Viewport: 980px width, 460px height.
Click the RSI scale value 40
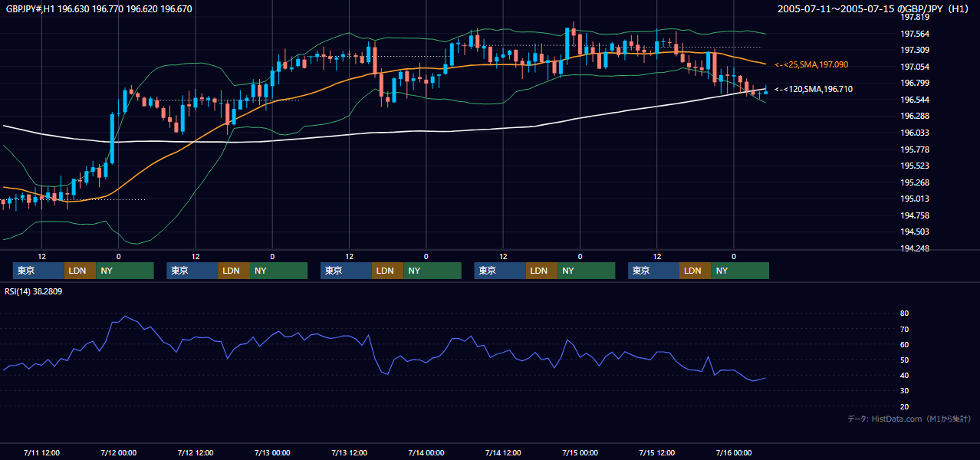[905, 375]
